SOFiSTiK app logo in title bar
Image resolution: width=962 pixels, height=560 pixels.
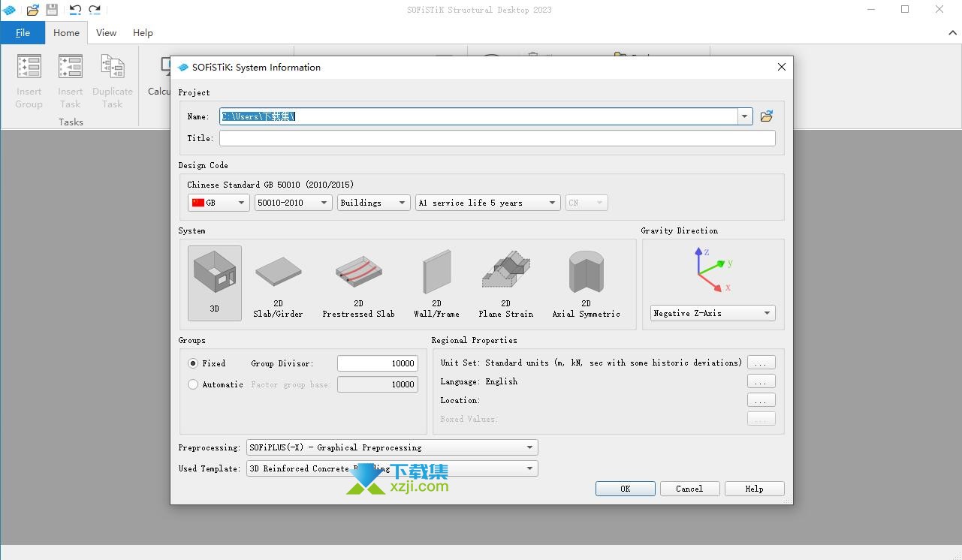(x=9, y=10)
